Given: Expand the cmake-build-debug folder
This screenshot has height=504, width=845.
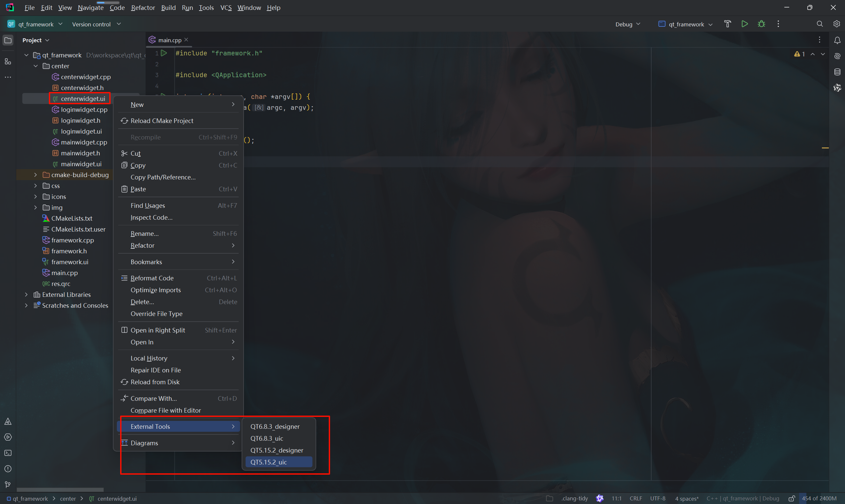Looking at the screenshot, I should coord(36,174).
